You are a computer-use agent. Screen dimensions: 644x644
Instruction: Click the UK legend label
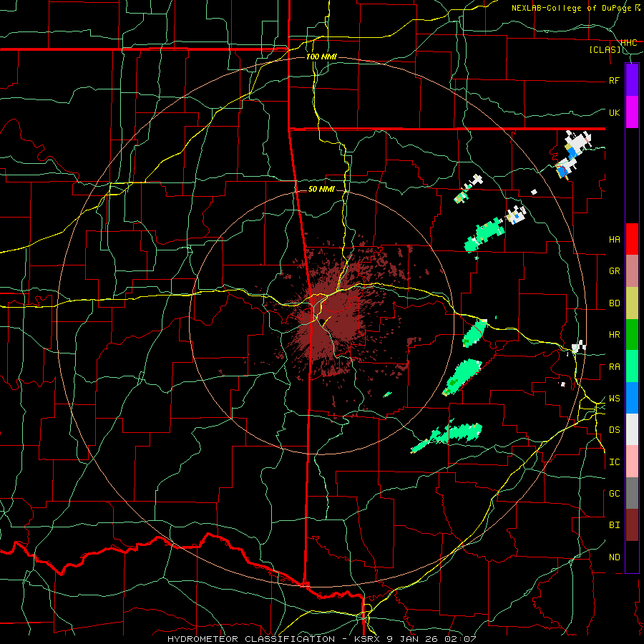tap(614, 112)
